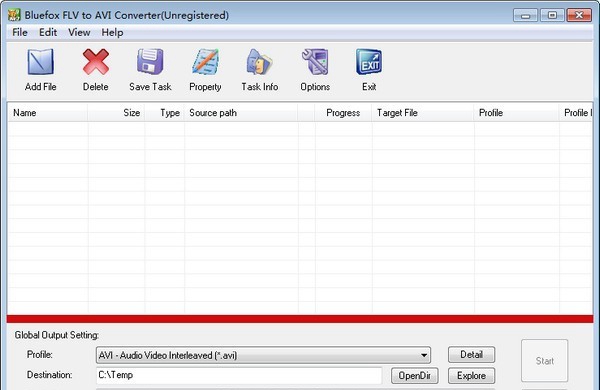Sort by the Name column header
Screen dimensions: 600x390
pos(47,113)
